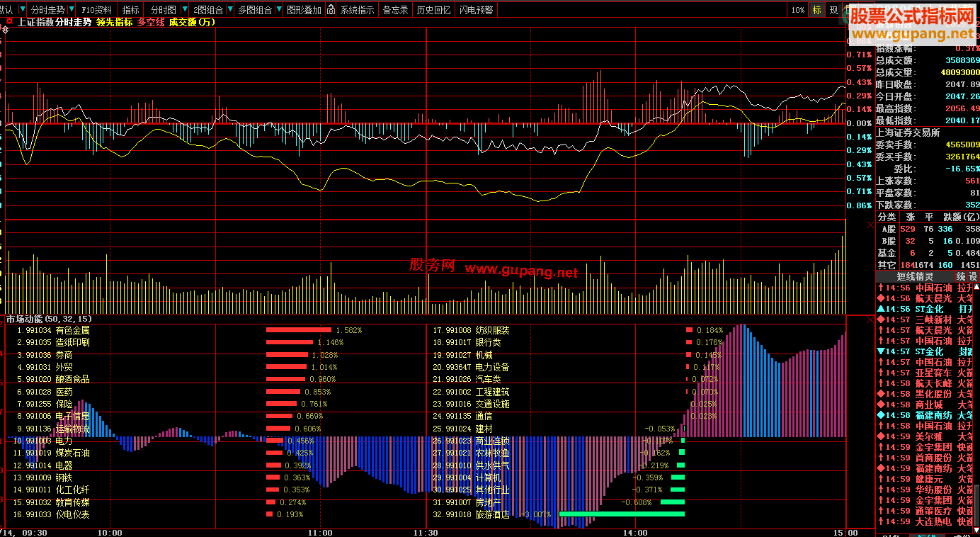The height and width of the screenshot is (537, 980).
Task: Select the 分时走势 toolbar item
Action: [47, 10]
